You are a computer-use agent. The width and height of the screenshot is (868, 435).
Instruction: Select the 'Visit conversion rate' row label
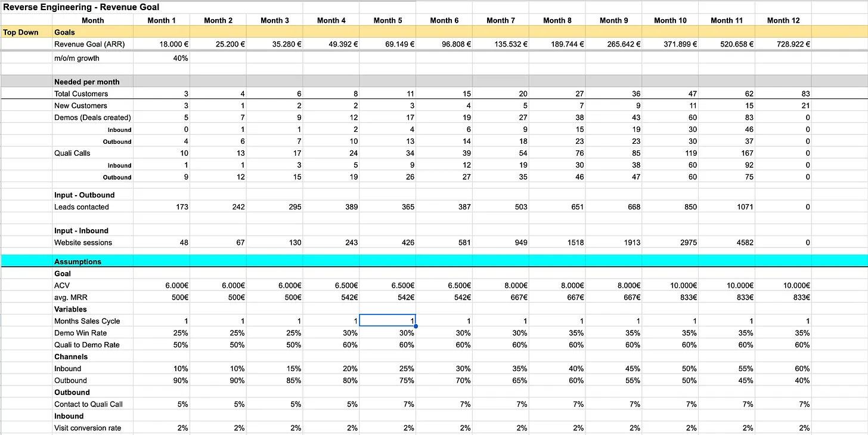click(87, 428)
